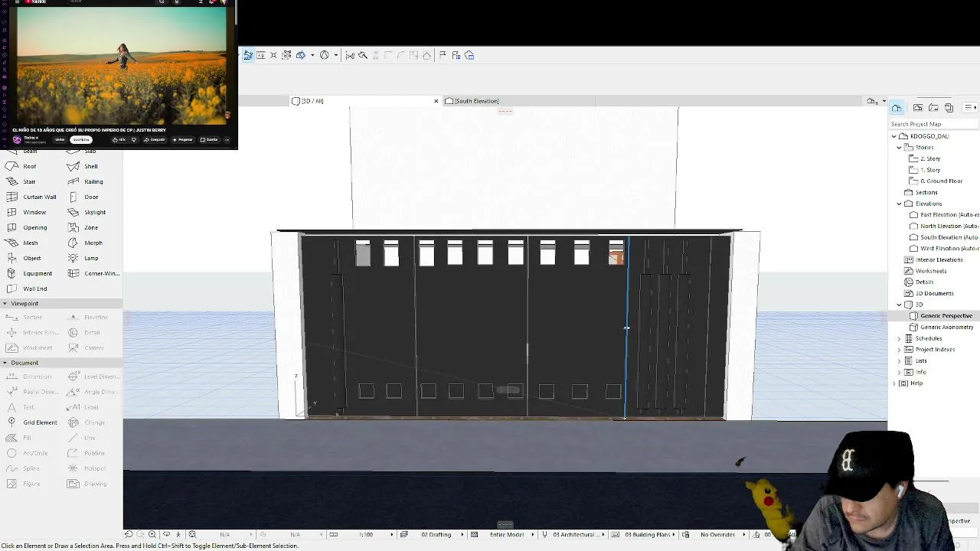
Task: Click the YouTube video thumbnail overlay
Action: pyautogui.click(x=122, y=67)
